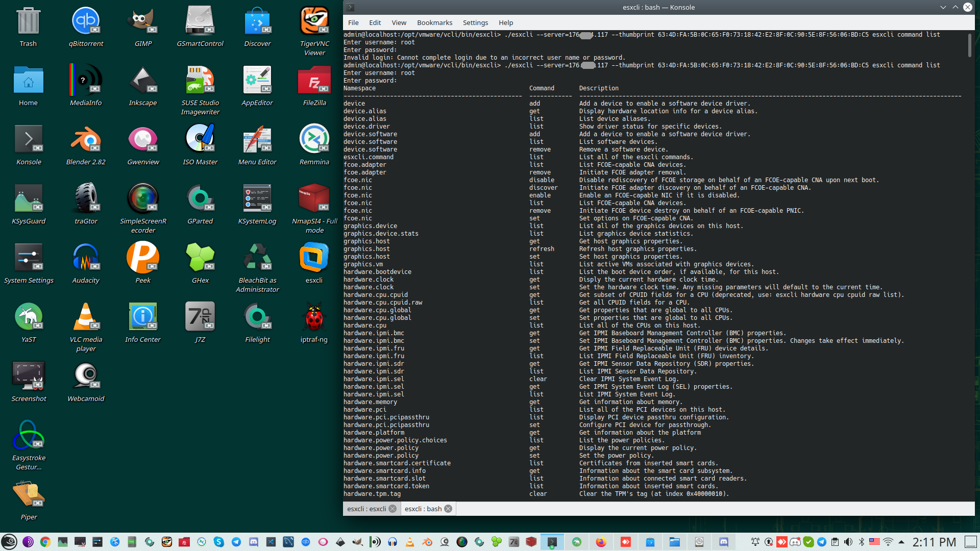
Task: Open the openSUSE application launcher menu
Action: coord(9,542)
